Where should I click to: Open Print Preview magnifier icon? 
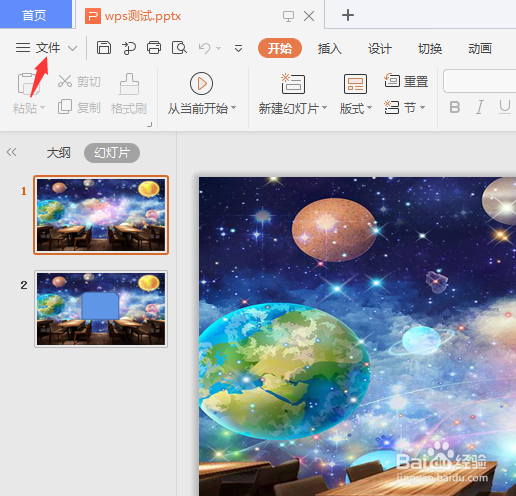(x=179, y=48)
